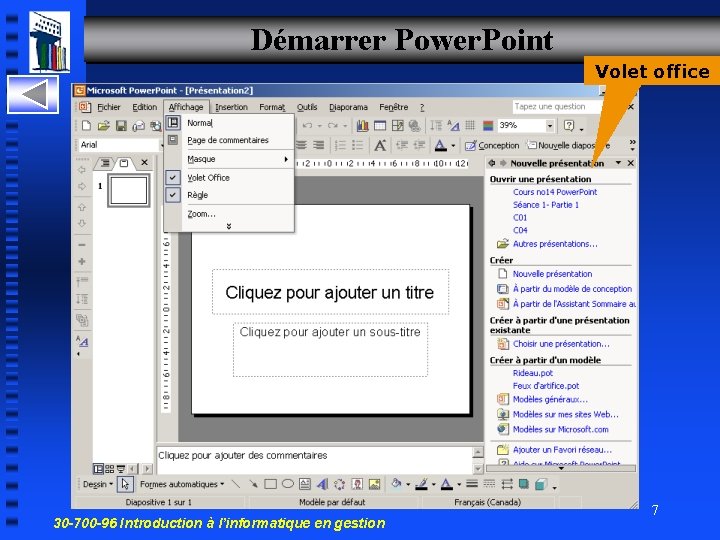Select the Arrow drawing tool
Viewport: 720px width, 540px height.
coord(253,484)
